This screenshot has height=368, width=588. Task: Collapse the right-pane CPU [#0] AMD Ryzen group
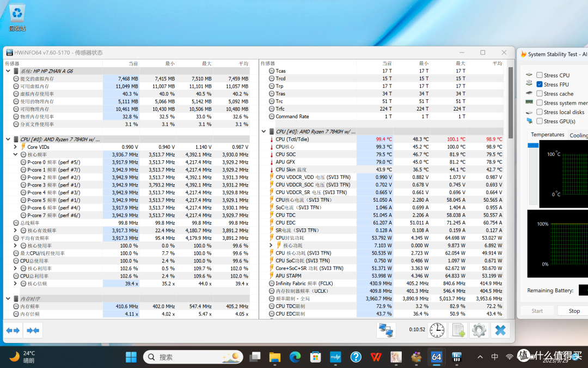pyautogui.click(x=264, y=131)
